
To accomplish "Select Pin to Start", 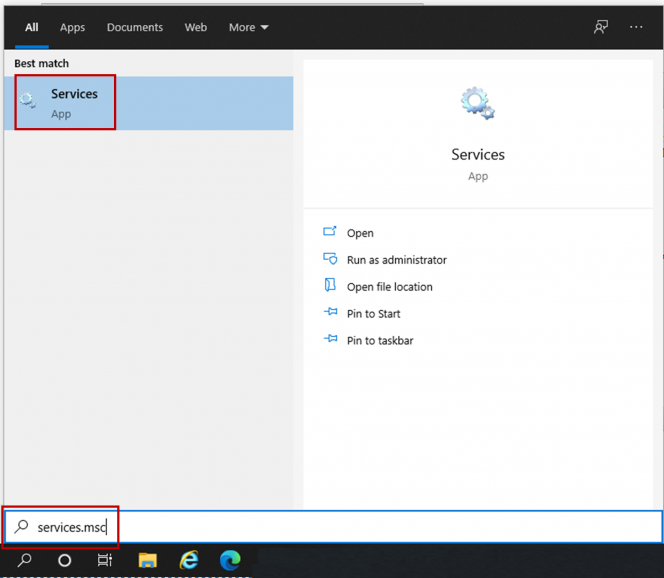I will (374, 314).
